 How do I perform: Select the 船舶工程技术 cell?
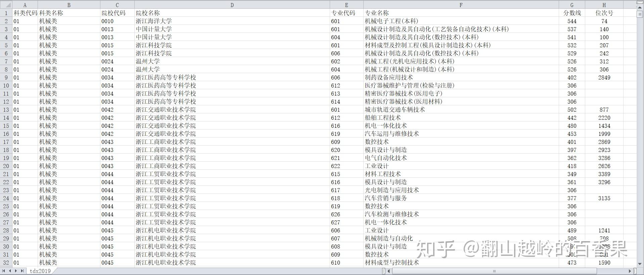pyautogui.click(x=461, y=117)
